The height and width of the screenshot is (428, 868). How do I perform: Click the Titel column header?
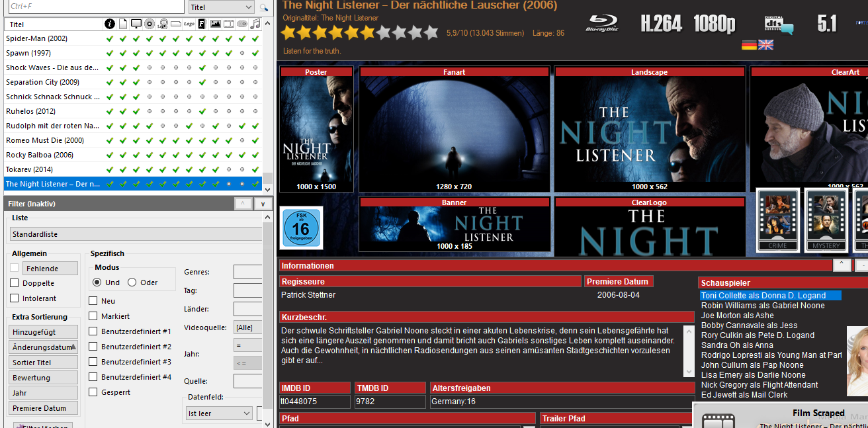tap(54, 24)
